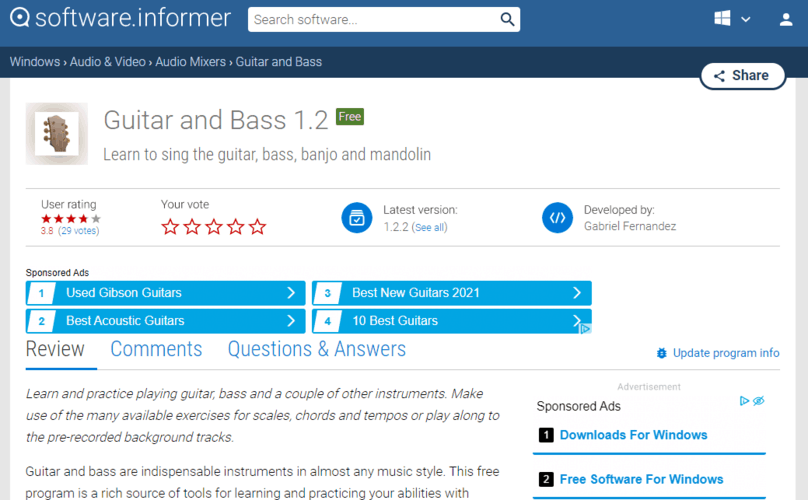Click the share icon inside Share button
Image resolution: width=808 pixels, height=500 pixels.
click(719, 76)
